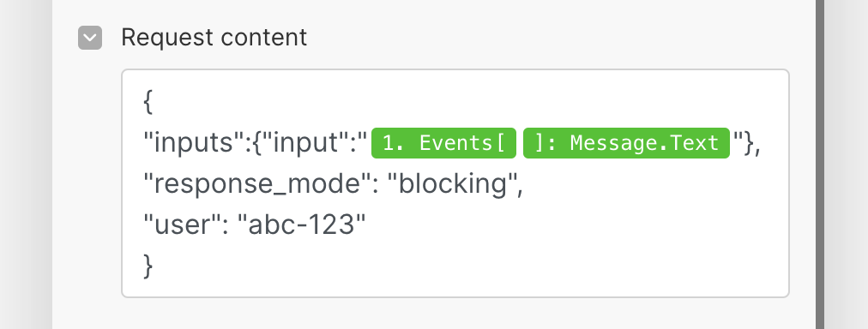
Task: Place cursor between the two green variable pills
Action: pos(520,143)
